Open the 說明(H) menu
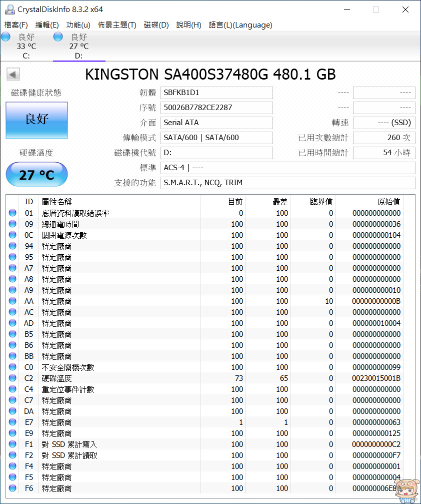 click(189, 25)
